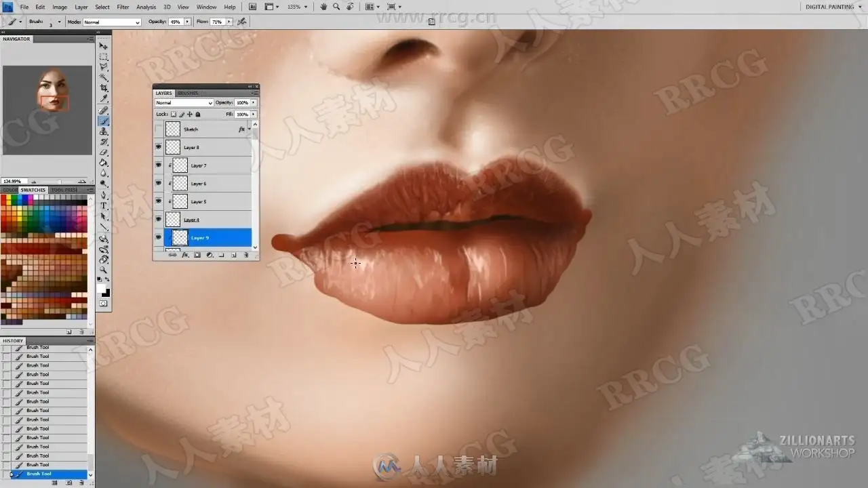Select the Polygonal Lasso tool

click(104, 66)
